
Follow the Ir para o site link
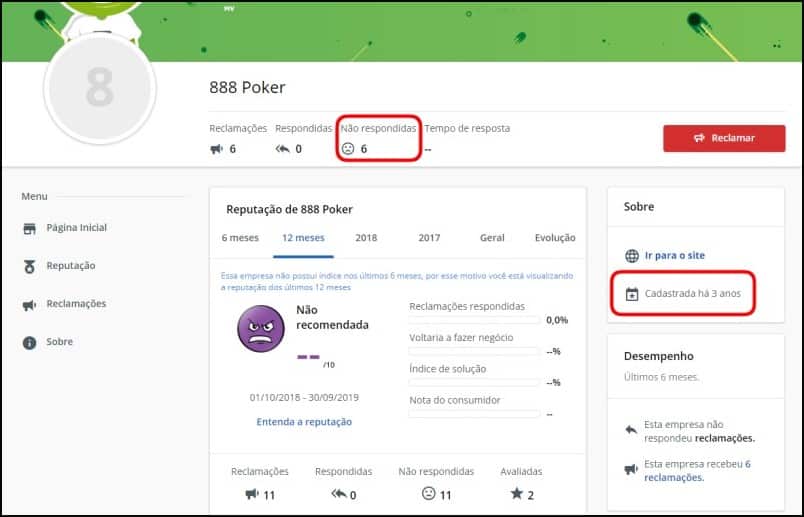coord(675,255)
